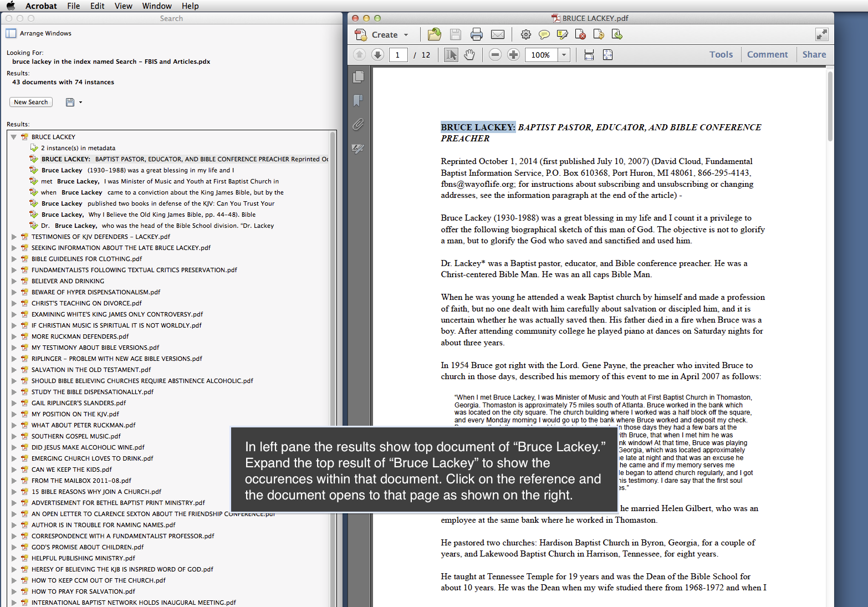Open the Create dropdown arrow
The image size is (868, 607).
pyautogui.click(x=406, y=35)
